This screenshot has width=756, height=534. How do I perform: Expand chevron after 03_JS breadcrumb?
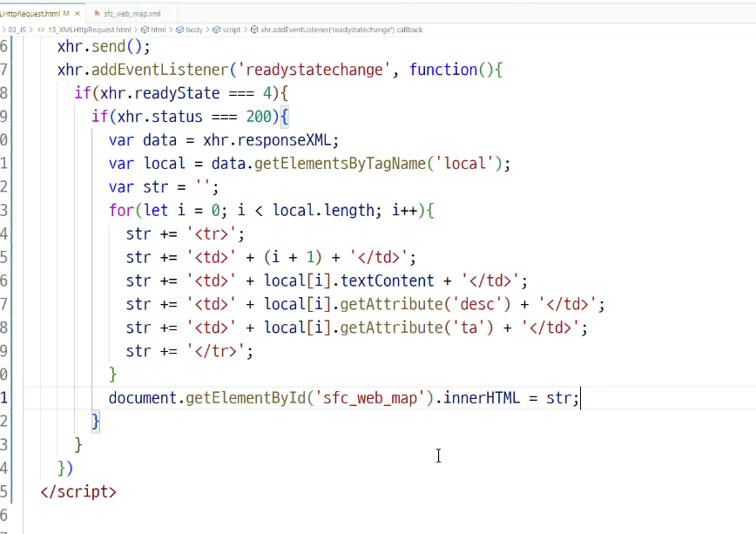tap(31, 30)
